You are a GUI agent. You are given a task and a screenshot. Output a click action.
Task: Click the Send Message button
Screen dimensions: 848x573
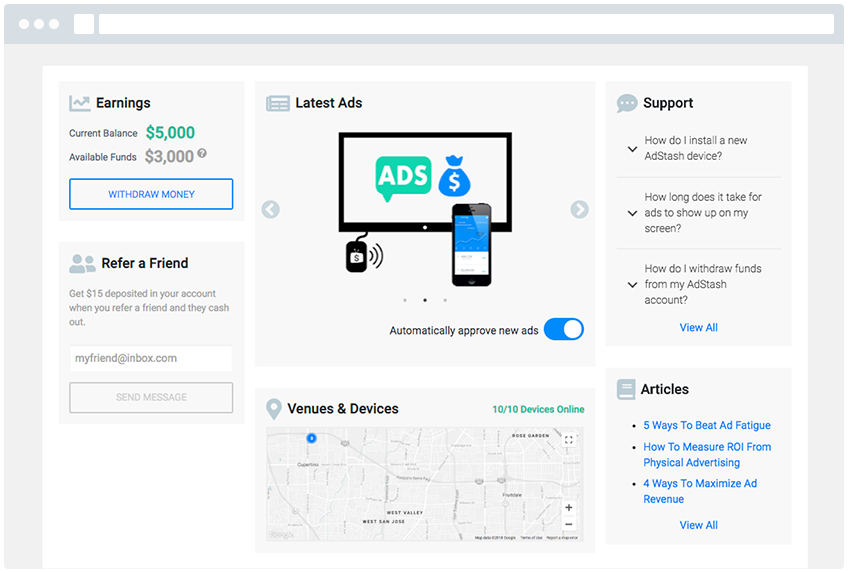pos(151,397)
